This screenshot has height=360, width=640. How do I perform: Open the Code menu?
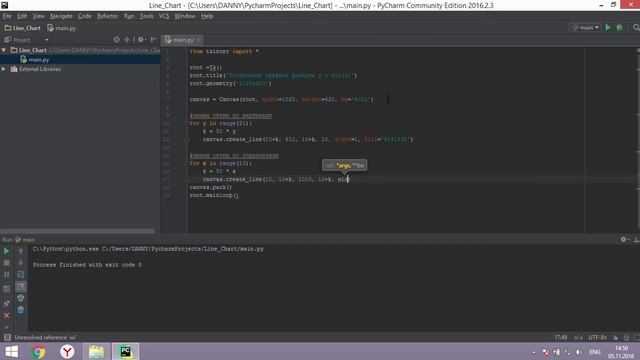click(x=84, y=16)
